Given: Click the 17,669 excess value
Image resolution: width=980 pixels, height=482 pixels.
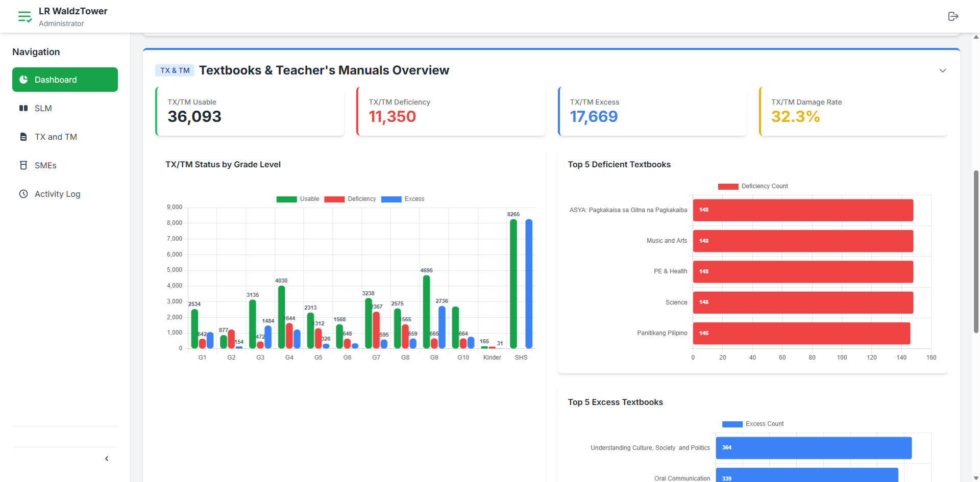Looking at the screenshot, I should pos(594,117).
